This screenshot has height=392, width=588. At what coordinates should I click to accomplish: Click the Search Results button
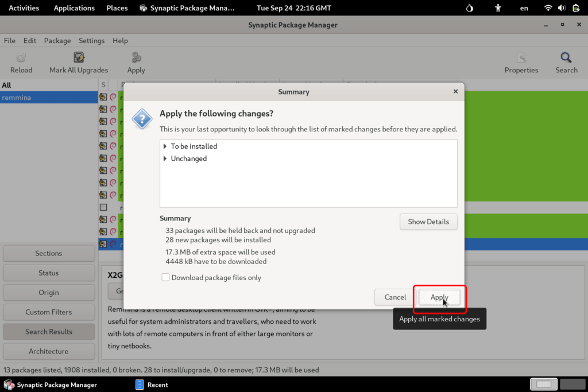pyautogui.click(x=49, y=332)
